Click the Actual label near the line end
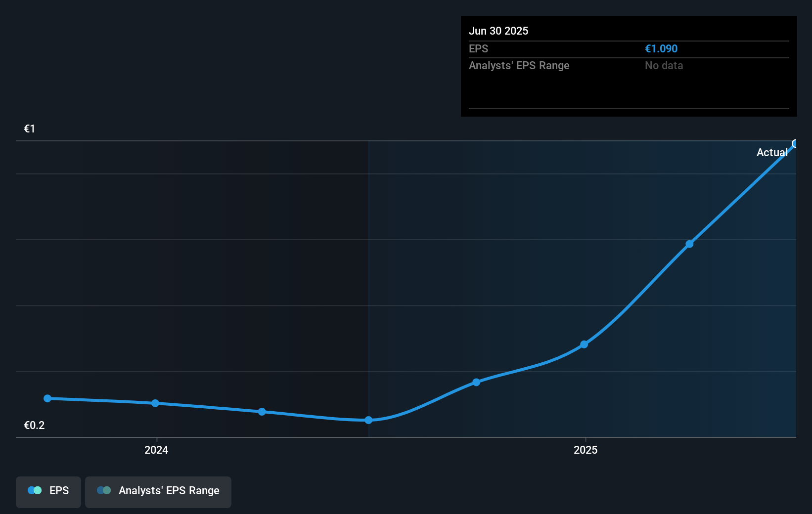812x514 pixels. 771,152
